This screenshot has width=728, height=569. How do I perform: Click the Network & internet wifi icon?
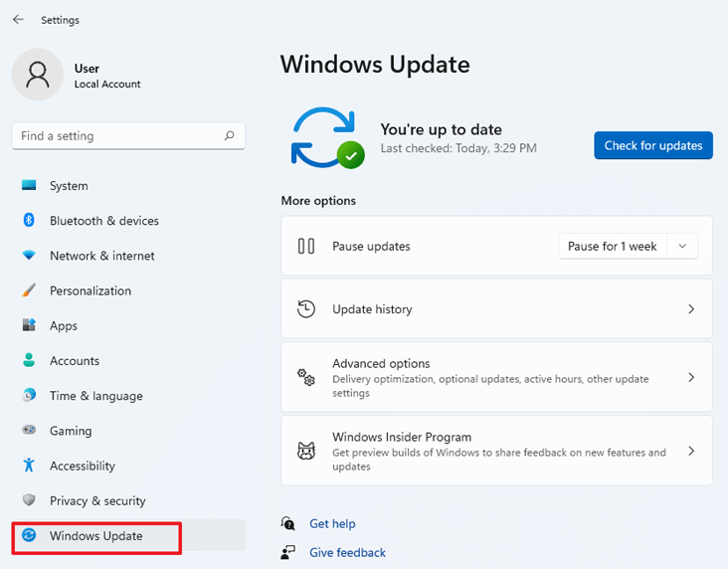pos(29,256)
